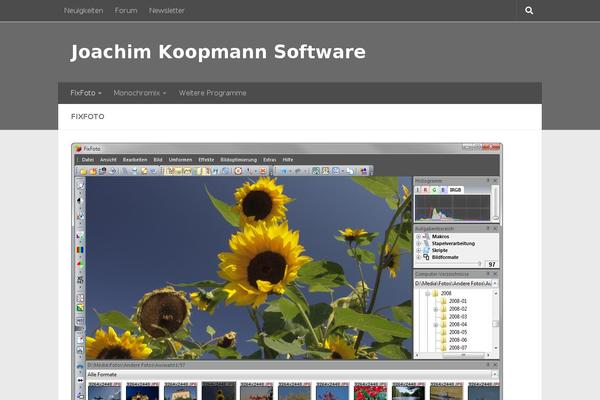
Task: Toggle the blue B histogram channel
Action: (443, 190)
